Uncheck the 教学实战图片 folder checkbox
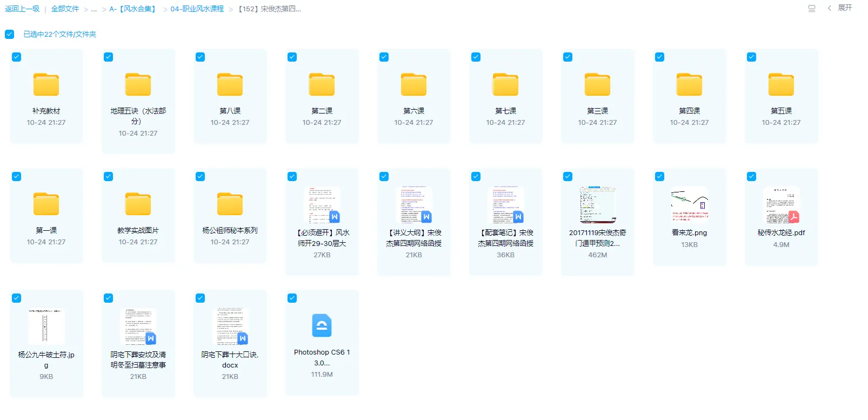Viewport: 868px width, 420px height. tap(109, 176)
